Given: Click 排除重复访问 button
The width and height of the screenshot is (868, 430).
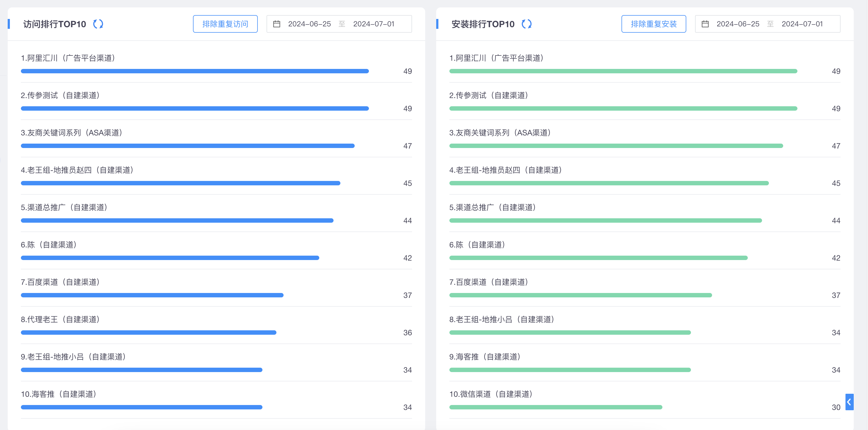Looking at the screenshot, I should [x=225, y=24].
